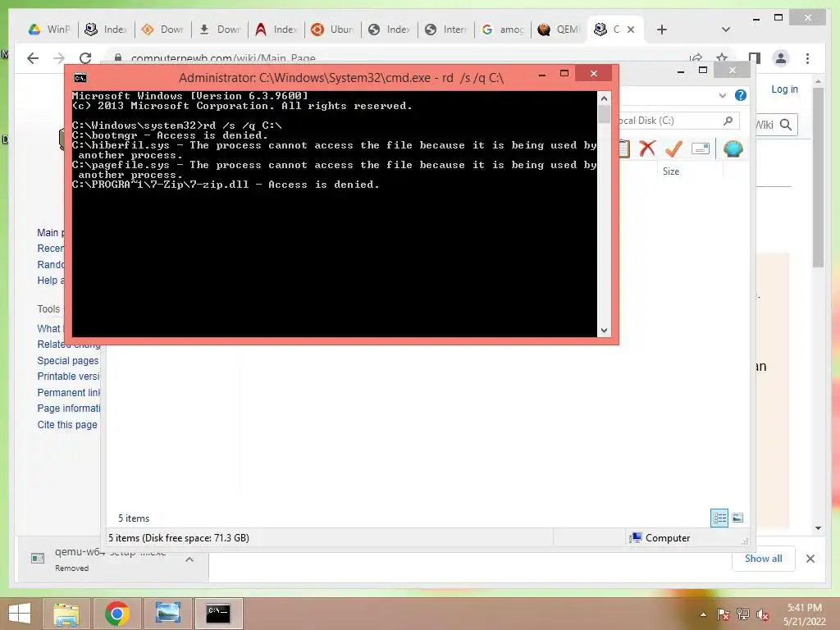Viewport: 840px width, 630px height.
Task: Bookmark this page with star icon
Action: pos(722,58)
